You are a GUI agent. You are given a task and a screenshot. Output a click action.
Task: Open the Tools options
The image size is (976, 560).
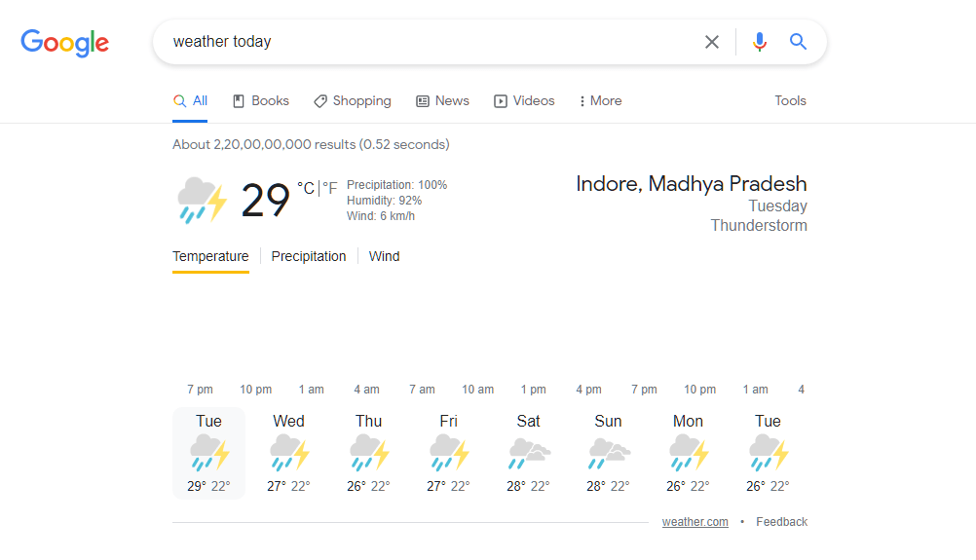tap(790, 101)
